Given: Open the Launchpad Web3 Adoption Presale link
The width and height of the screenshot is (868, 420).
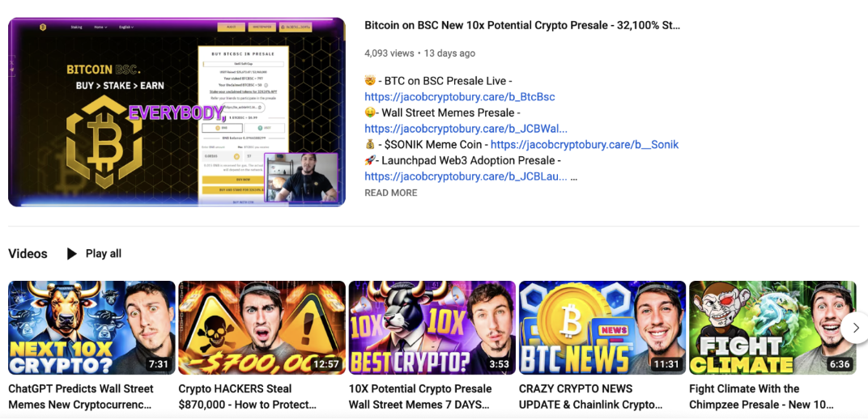Looking at the screenshot, I should (466, 177).
